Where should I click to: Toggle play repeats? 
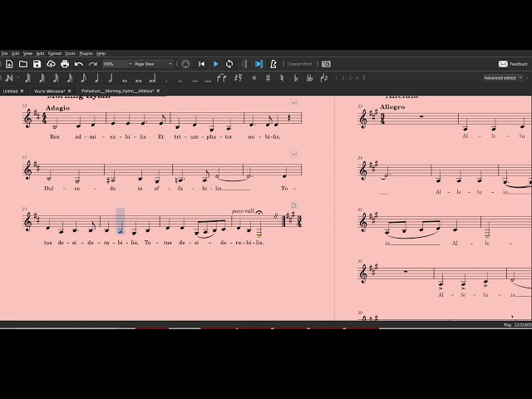click(x=244, y=64)
